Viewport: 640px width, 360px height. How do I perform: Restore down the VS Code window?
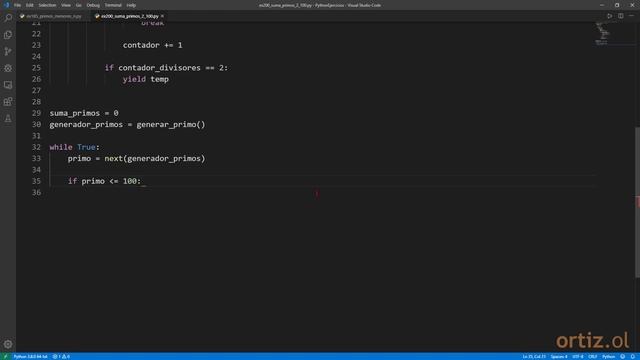coord(617,5)
